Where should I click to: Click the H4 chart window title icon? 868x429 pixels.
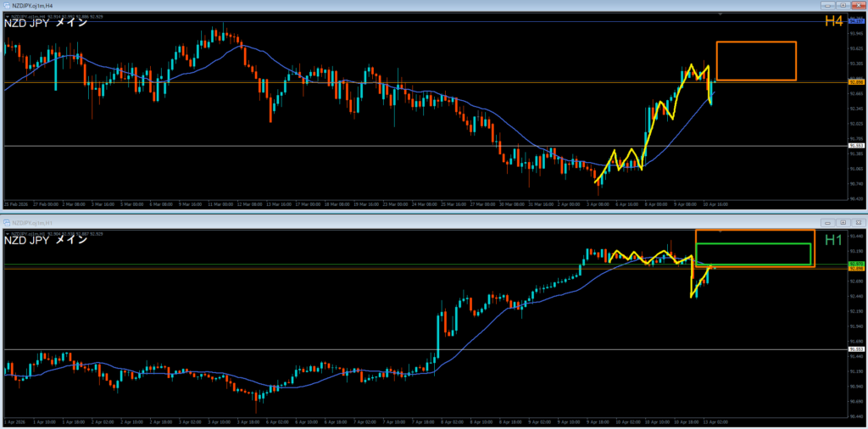[x=6, y=5]
